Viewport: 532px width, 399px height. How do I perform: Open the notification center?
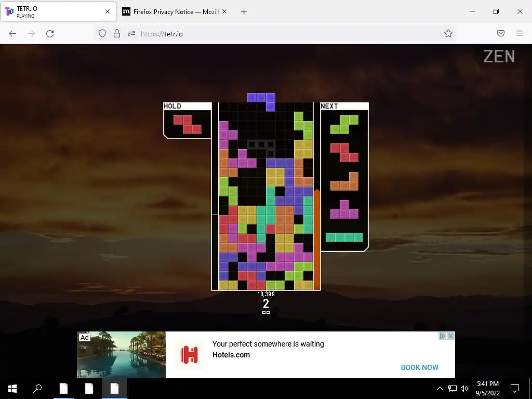[x=515, y=389]
